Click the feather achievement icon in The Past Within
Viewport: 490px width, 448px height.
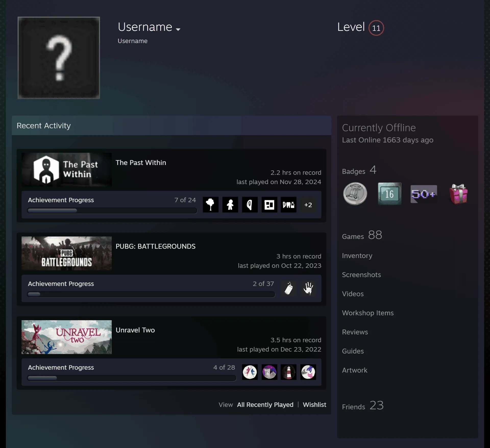[x=250, y=204]
